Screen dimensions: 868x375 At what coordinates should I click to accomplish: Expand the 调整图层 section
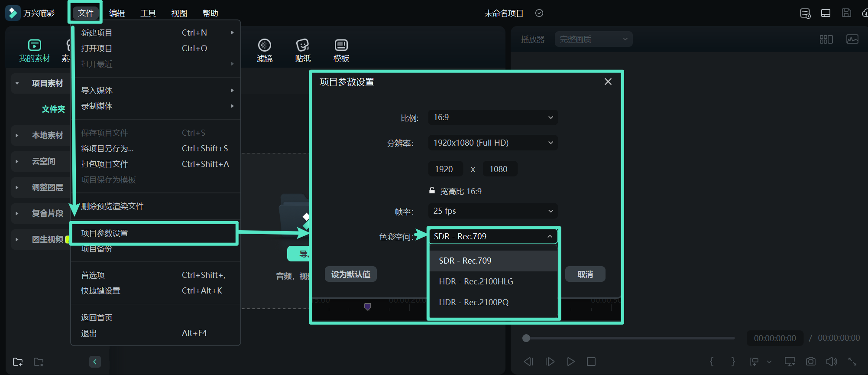(x=17, y=187)
